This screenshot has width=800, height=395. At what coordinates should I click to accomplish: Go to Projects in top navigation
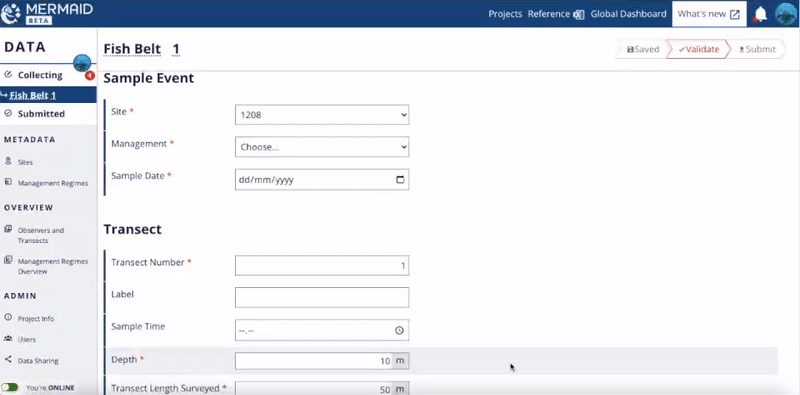coord(505,14)
